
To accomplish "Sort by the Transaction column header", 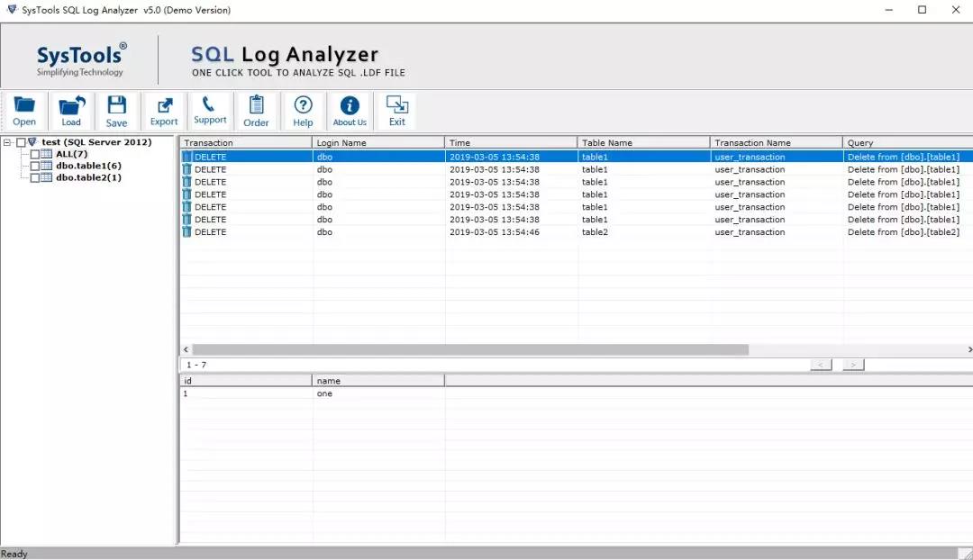I will click(246, 142).
